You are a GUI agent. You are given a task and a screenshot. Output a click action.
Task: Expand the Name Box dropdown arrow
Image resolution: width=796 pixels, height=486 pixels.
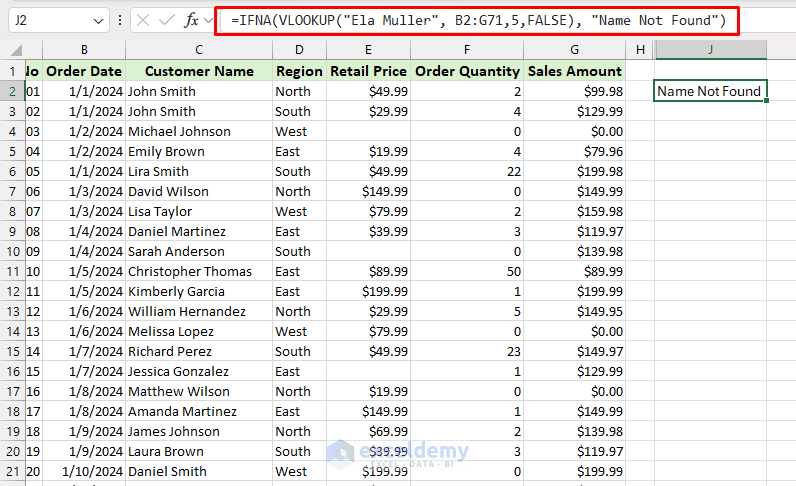pyautogui.click(x=98, y=20)
